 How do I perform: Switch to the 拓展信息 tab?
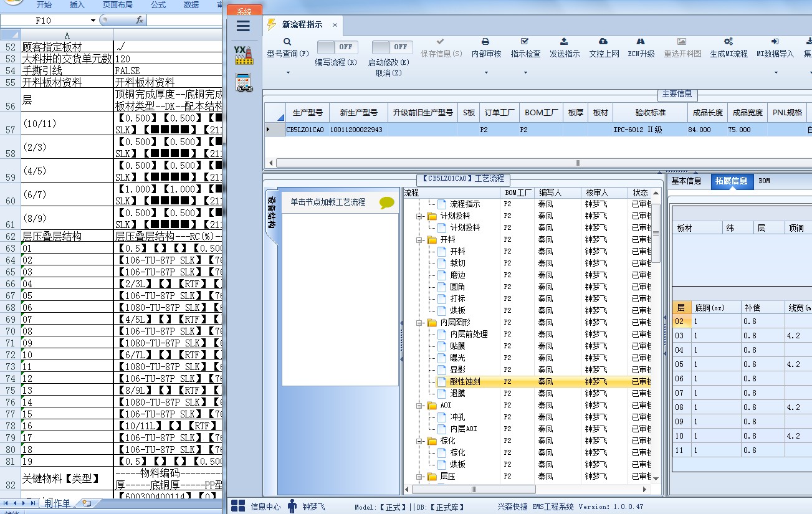(732, 181)
